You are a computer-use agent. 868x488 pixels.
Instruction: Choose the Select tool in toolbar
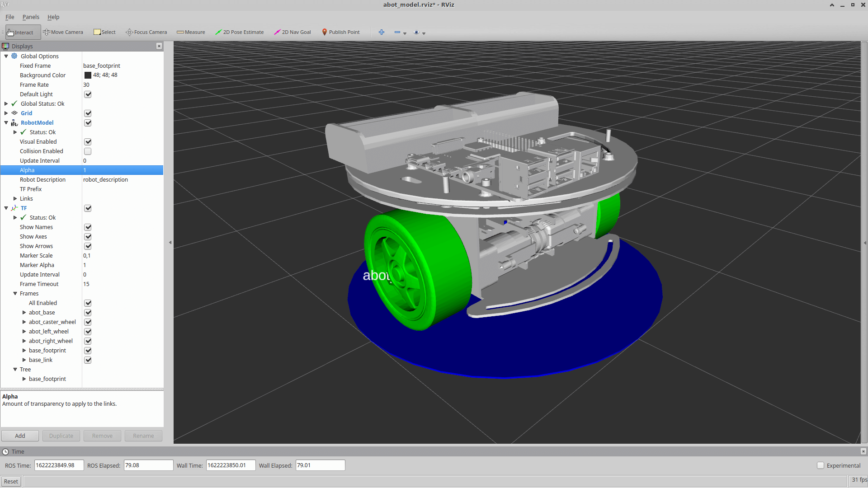coord(104,32)
